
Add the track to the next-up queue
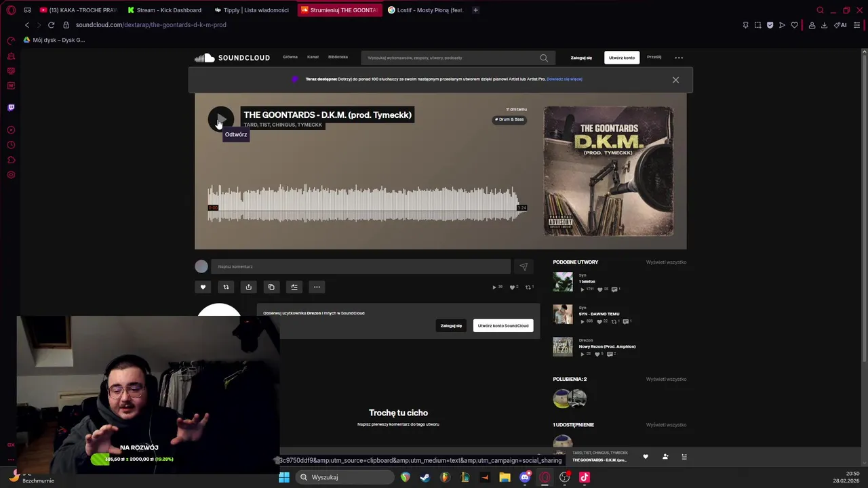[294, 287]
